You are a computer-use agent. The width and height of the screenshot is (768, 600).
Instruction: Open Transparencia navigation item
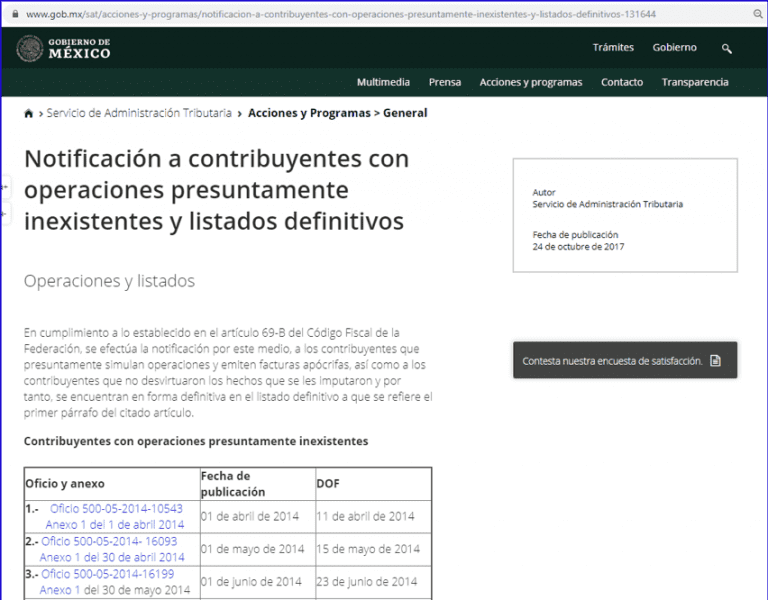[x=695, y=82]
